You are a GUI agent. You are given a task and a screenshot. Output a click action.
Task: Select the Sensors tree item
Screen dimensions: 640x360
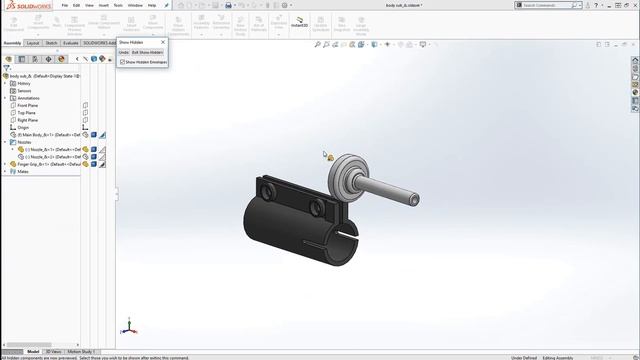[24, 91]
